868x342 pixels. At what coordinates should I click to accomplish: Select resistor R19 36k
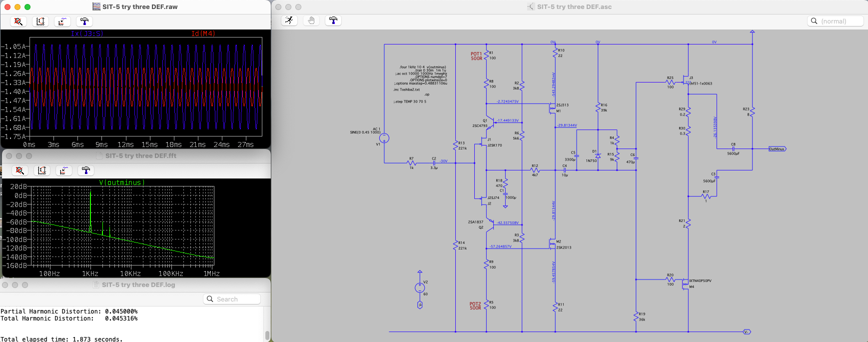636,316
